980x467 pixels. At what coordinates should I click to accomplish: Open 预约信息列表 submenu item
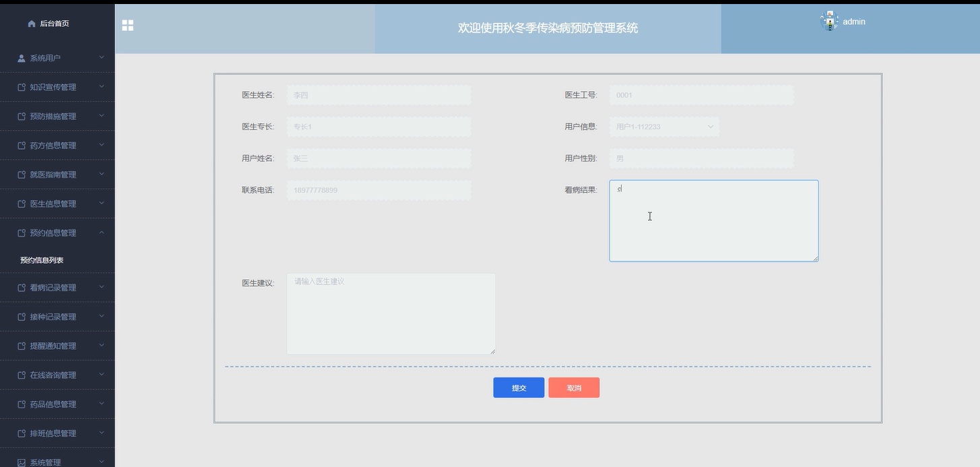[42, 260]
